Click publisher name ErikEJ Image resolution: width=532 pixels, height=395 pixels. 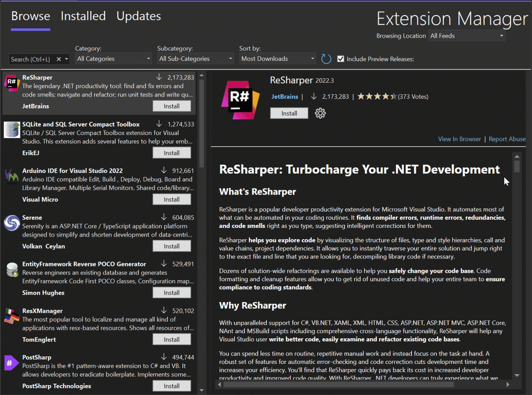31,153
